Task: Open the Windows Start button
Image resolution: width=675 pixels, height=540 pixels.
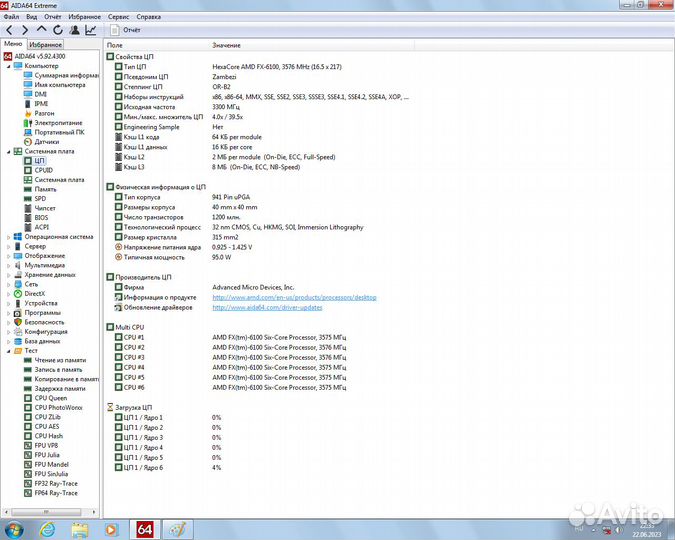Action: [x=13, y=529]
